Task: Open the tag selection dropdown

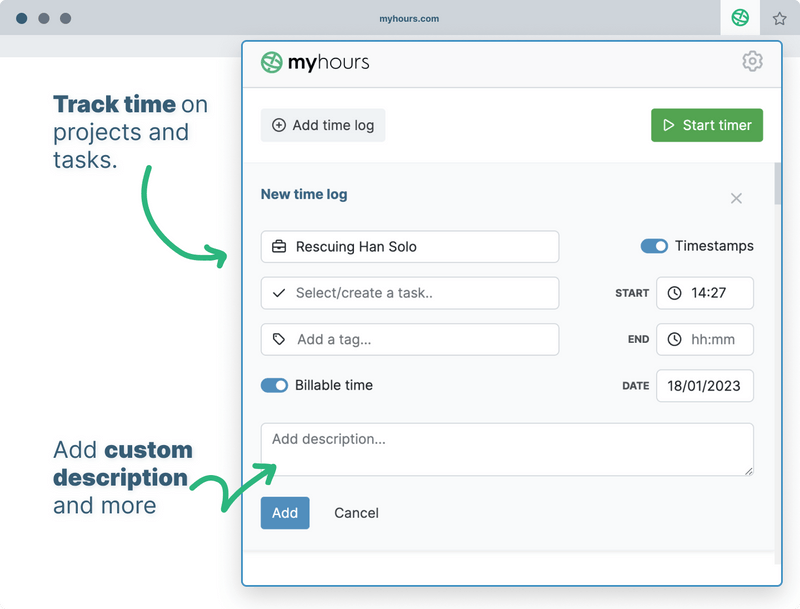Action: pyautogui.click(x=410, y=340)
